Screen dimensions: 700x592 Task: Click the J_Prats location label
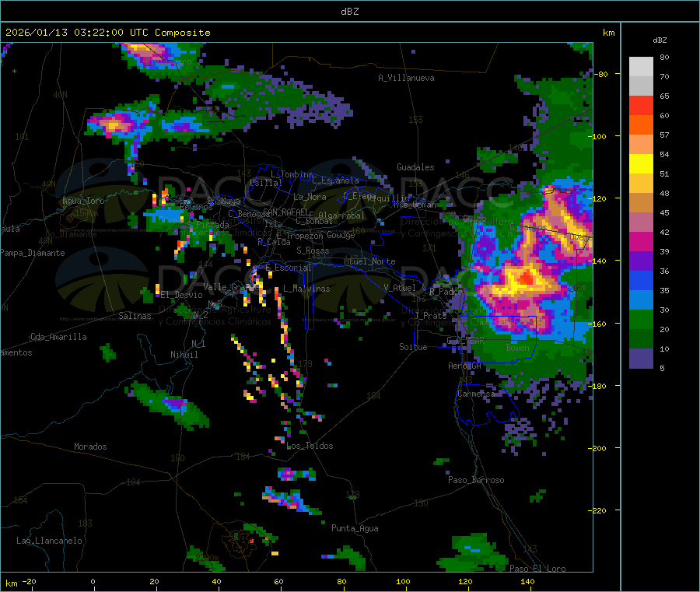(431, 316)
